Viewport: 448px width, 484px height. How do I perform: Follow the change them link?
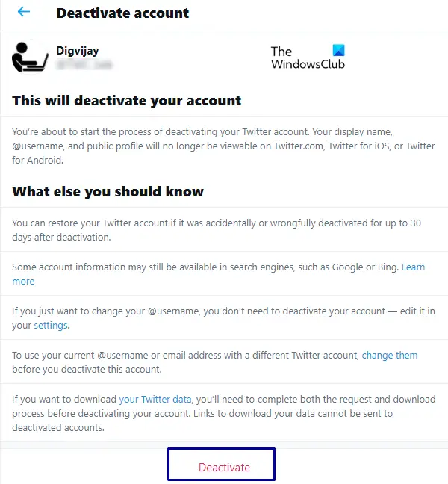389,355
